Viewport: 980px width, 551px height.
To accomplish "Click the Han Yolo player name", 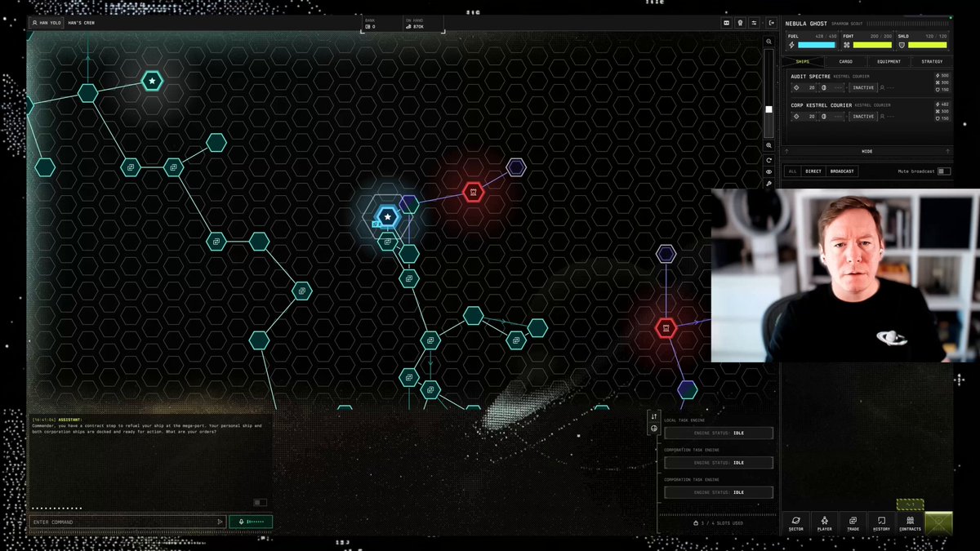I will [47, 23].
